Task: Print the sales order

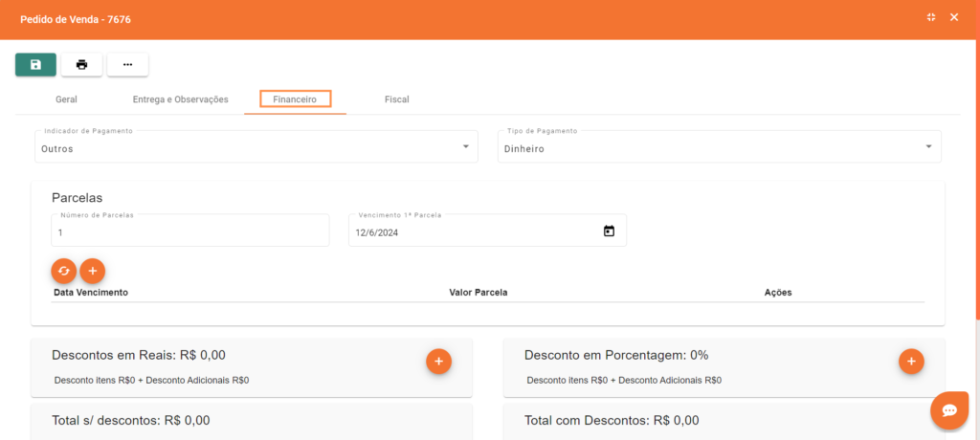Action: [x=81, y=64]
